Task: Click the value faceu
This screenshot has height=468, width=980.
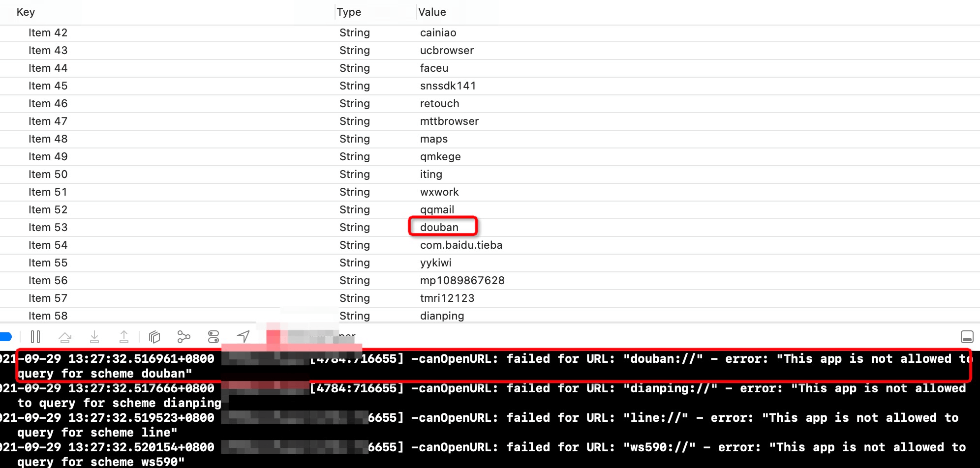Action: (x=434, y=68)
